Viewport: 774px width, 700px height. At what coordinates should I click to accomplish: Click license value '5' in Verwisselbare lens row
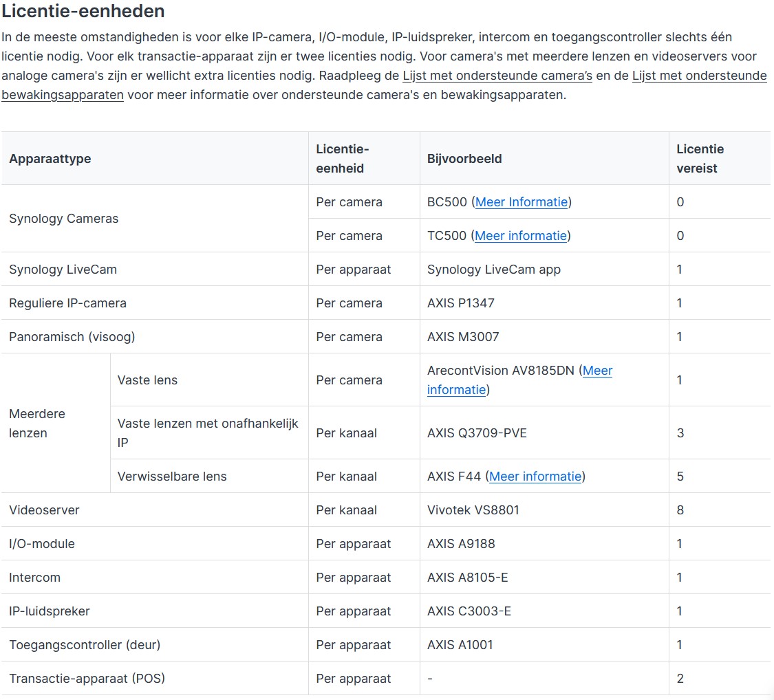(680, 477)
